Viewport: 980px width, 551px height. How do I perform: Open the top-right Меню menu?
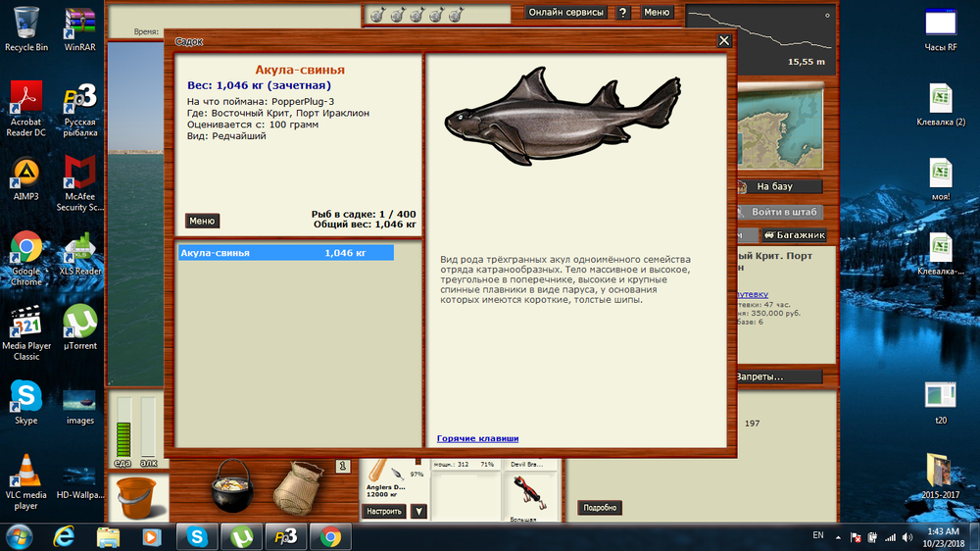(657, 13)
